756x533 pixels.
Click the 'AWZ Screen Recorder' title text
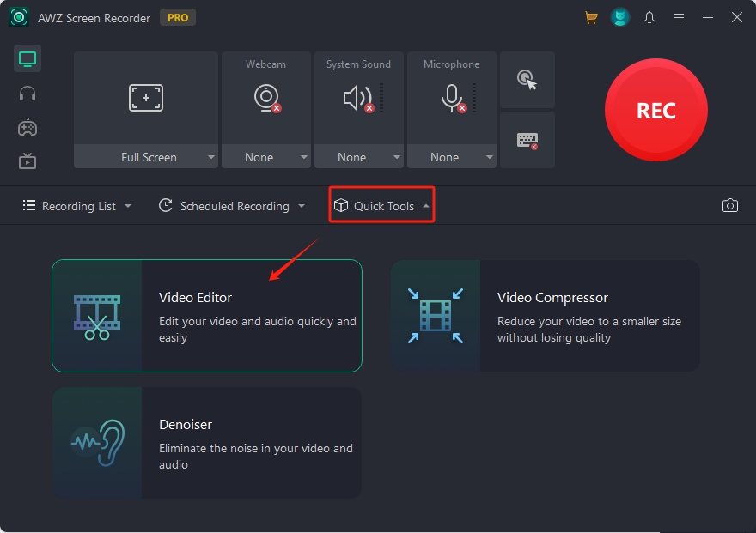click(x=94, y=18)
